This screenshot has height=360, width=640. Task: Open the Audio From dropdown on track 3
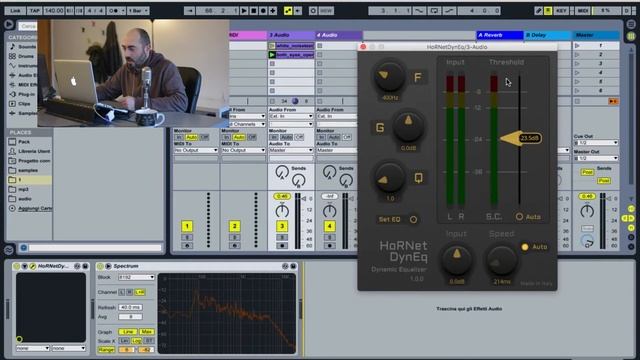[x=291, y=116]
